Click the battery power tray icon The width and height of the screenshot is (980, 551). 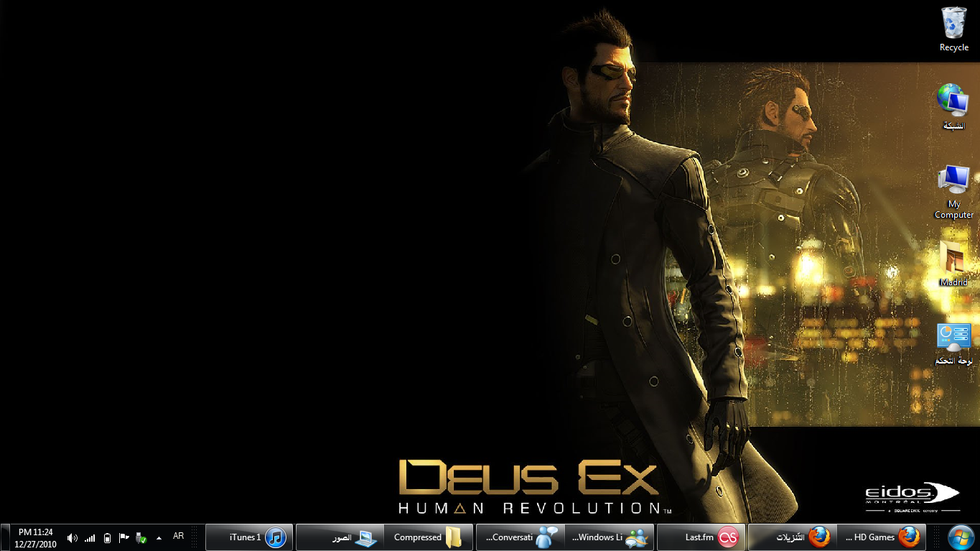[x=107, y=537]
